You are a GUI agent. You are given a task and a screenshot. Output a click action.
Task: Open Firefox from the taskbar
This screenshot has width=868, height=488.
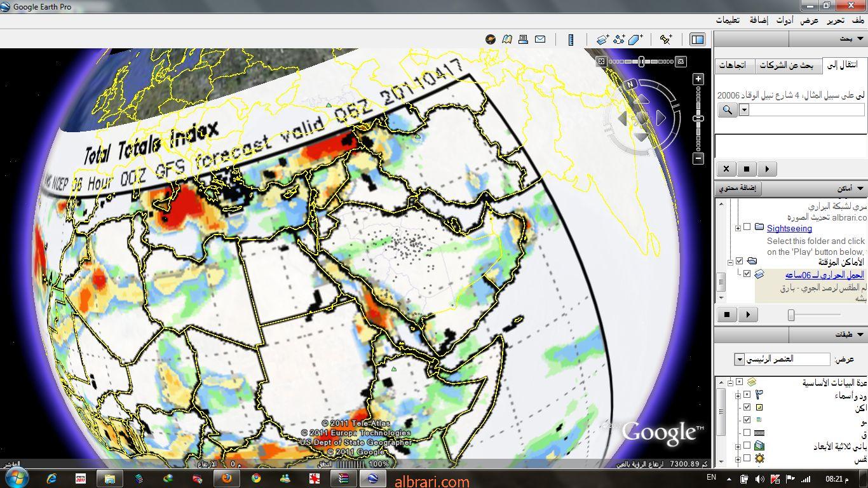coord(227,478)
